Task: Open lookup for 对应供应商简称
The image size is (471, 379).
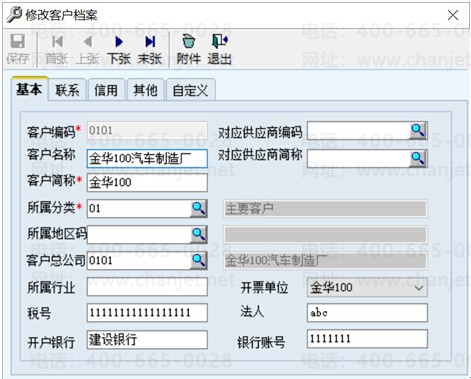Action: (x=418, y=158)
